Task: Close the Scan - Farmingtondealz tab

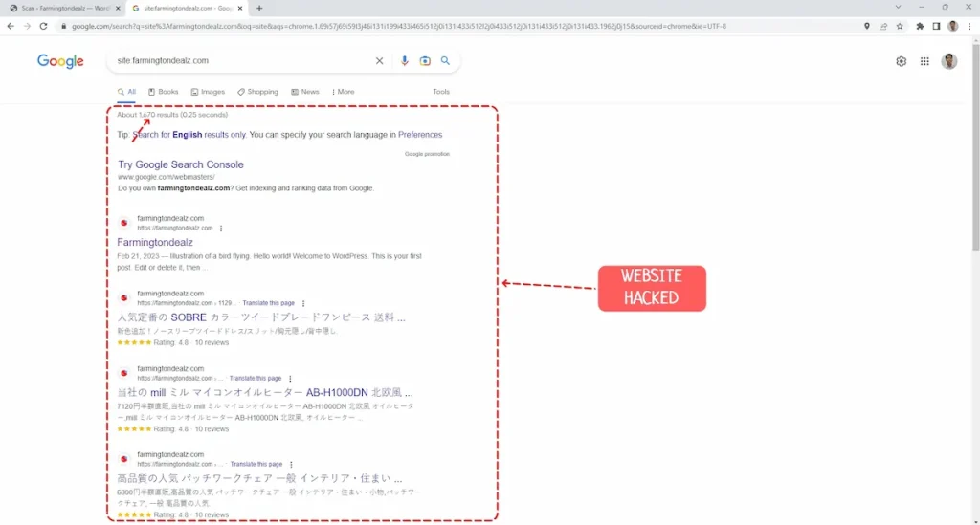Action: pos(118,8)
